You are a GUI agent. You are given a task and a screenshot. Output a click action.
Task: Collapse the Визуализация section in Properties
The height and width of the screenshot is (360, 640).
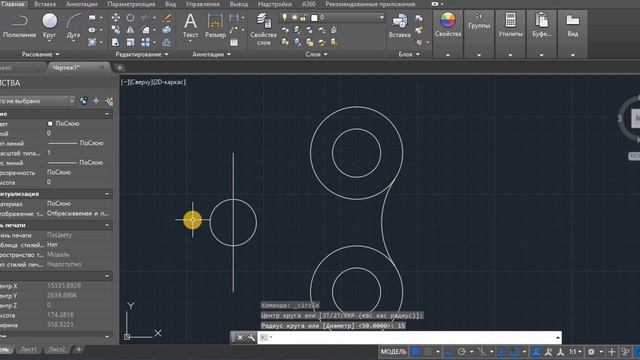coord(107,194)
